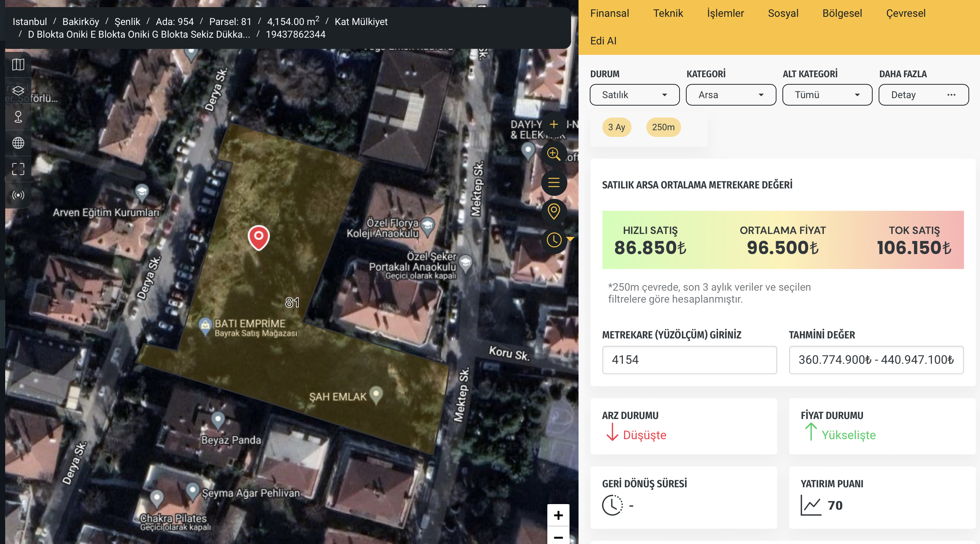Viewport: 980px width, 544px height.
Task: Click the map view icon in left sidebar
Action: pyautogui.click(x=18, y=65)
